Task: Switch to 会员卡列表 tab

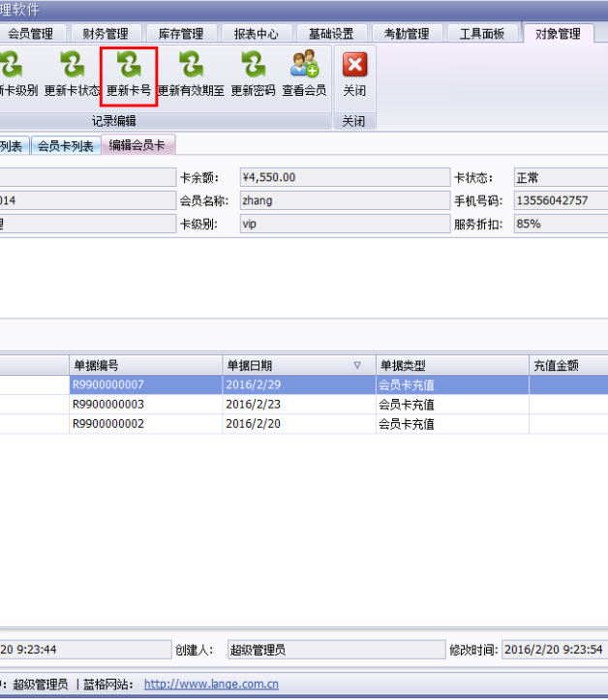Action: [x=65, y=146]
